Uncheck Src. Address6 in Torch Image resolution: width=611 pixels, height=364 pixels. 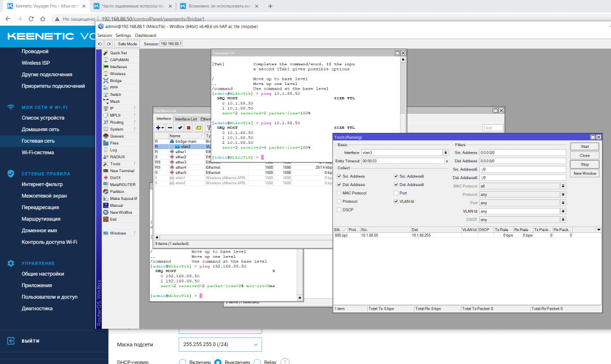pyautogui.click(x=396, y=176)
